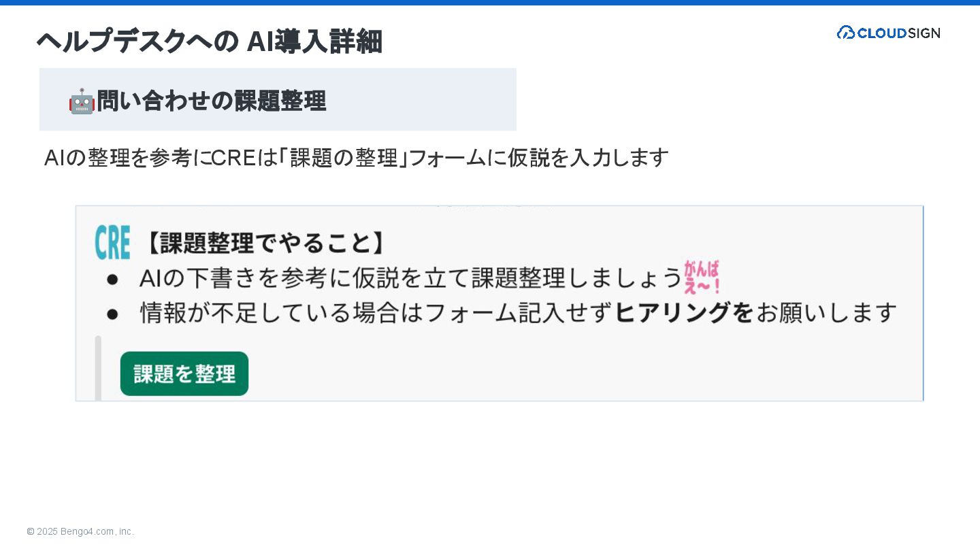The height and width of the screenshot is (551, 980).
Task: Select the robot emoji icon
Action: [x=82, y=101]
